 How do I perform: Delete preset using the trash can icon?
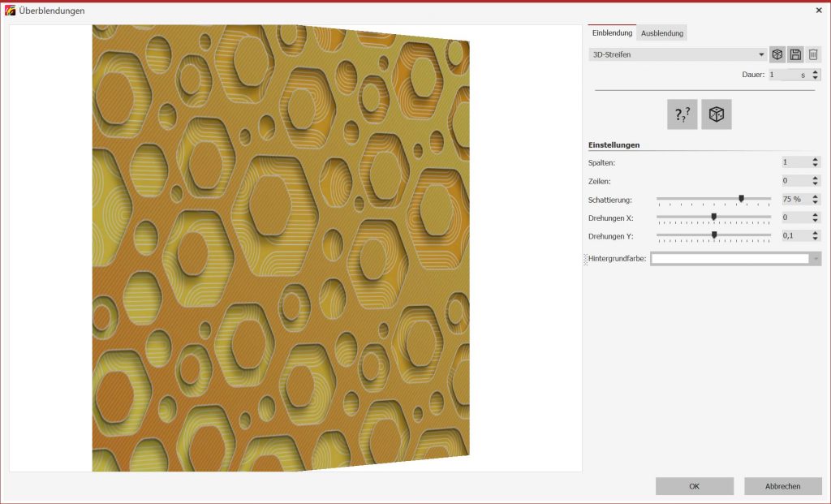coord(813,54)
